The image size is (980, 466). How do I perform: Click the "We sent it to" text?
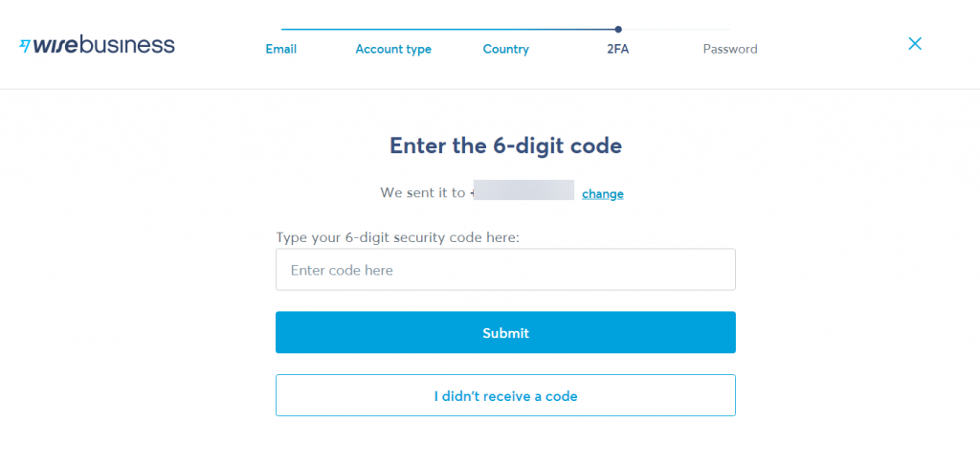422,192
